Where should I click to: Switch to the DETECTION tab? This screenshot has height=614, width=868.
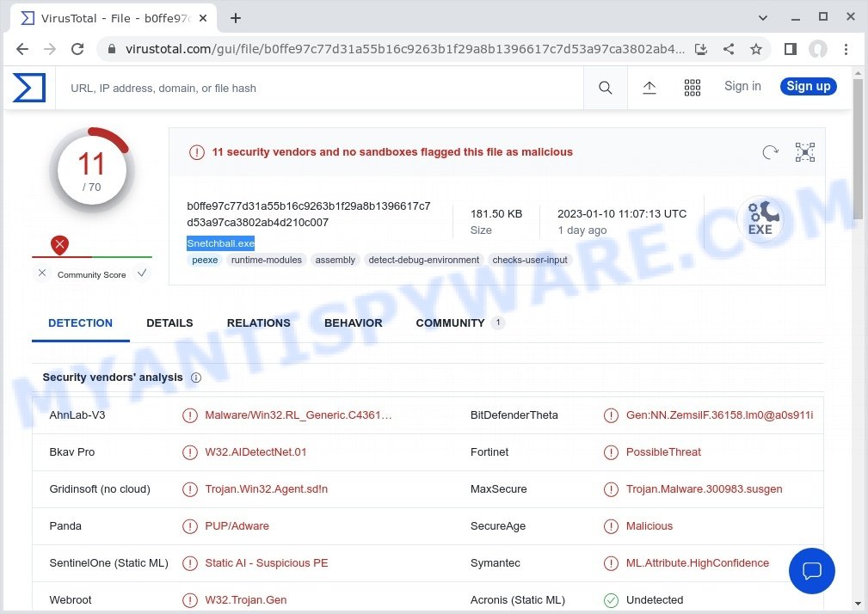coord(80,323)
